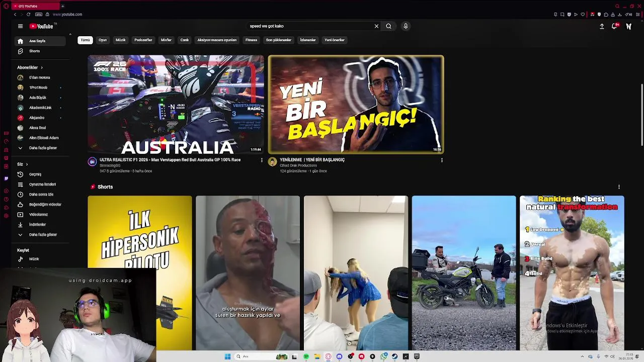Select Aksiyon-macera oyunları chip
644x362 pixels.
(x=217, y=40)
